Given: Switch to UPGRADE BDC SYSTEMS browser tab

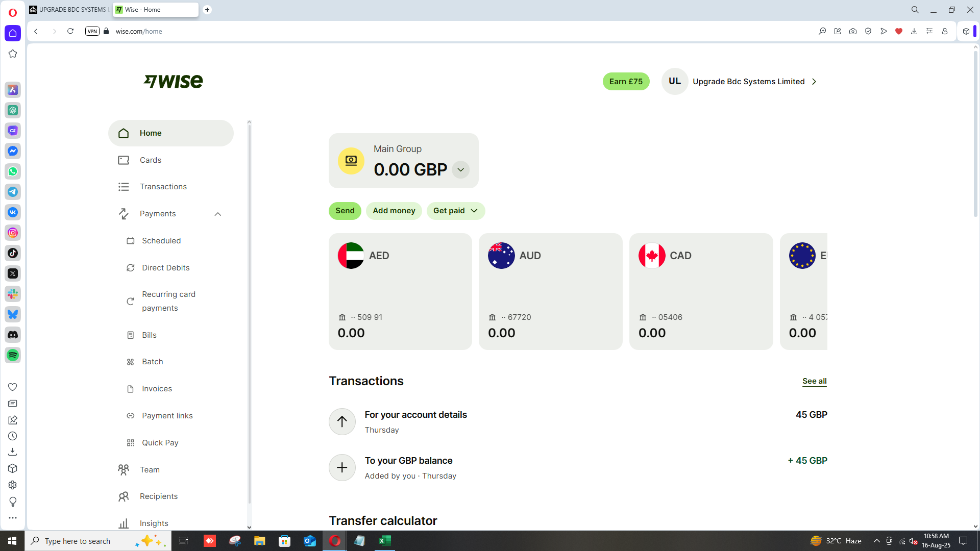Looking at the screenshot, I should tap(69, 10).
